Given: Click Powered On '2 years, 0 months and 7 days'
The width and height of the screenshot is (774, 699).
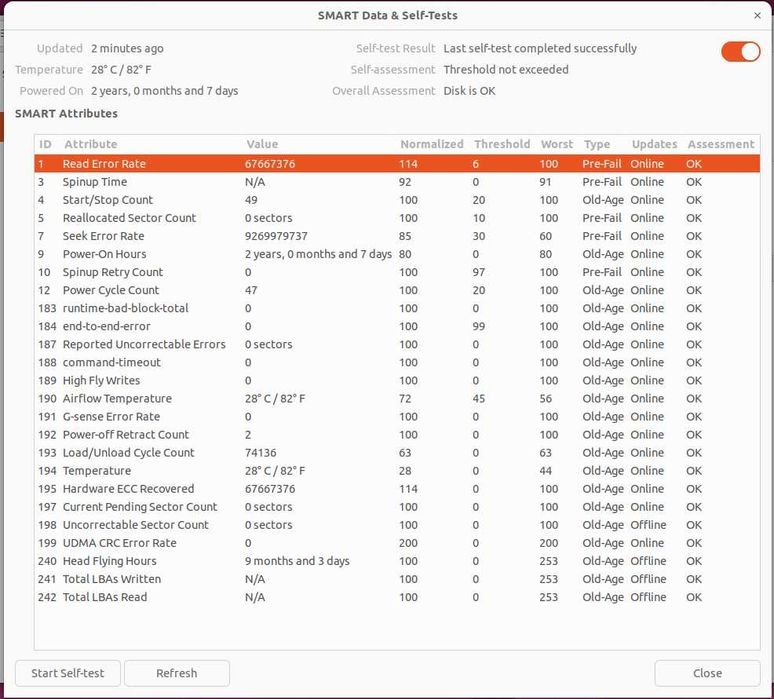Looking at the screenshot, I should (x=164, y=91).
